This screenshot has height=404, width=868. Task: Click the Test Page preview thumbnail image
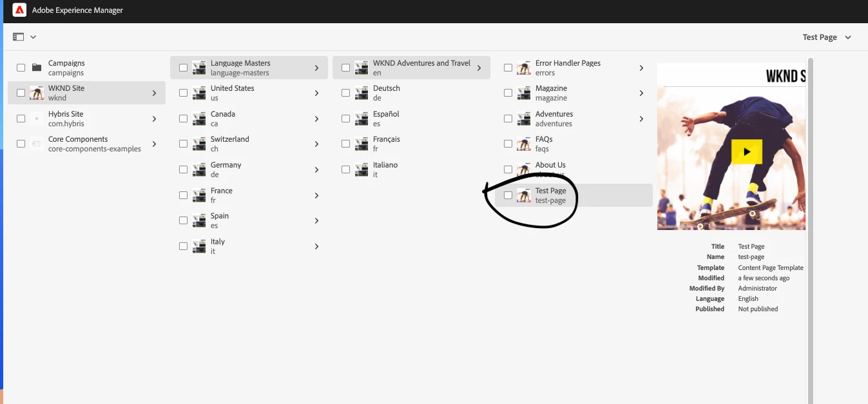click(731, 146)
